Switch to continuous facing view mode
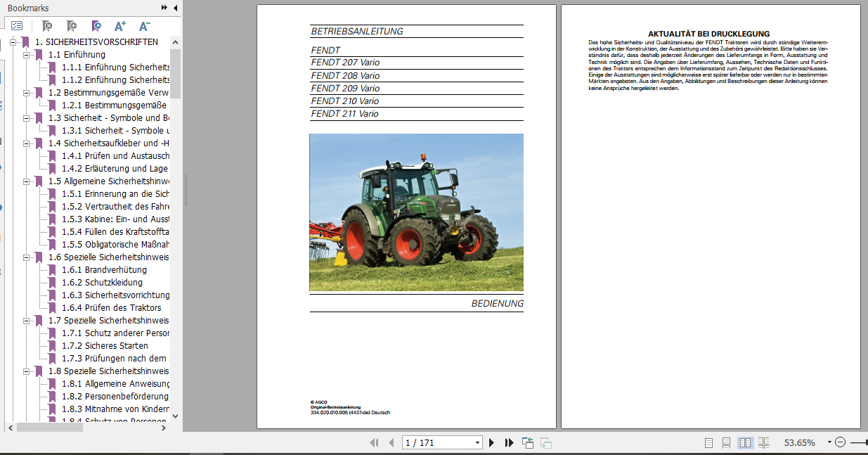Screen dimensions: 868x455 pyautogui.click(x=763, y=443)
